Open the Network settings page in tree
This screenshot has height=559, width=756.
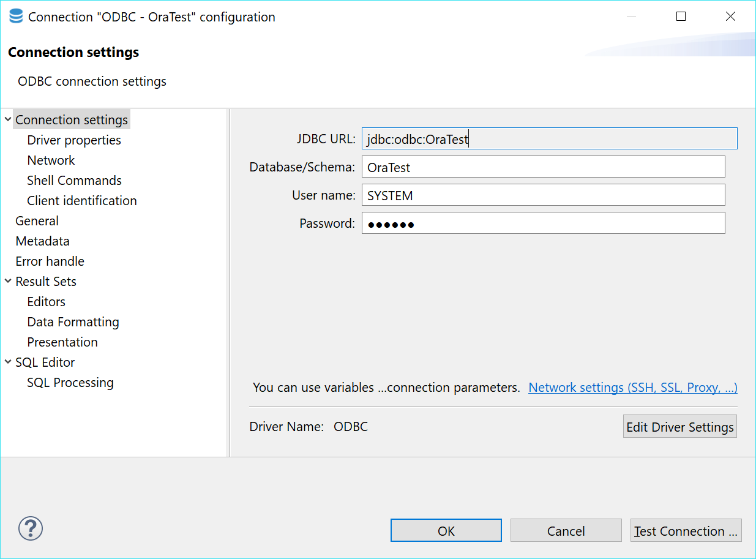pos(51,160)
